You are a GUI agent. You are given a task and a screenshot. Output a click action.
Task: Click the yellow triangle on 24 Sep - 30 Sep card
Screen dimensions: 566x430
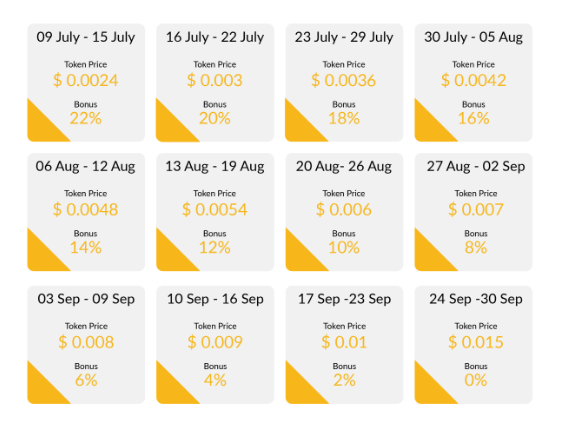pos(429,389)
